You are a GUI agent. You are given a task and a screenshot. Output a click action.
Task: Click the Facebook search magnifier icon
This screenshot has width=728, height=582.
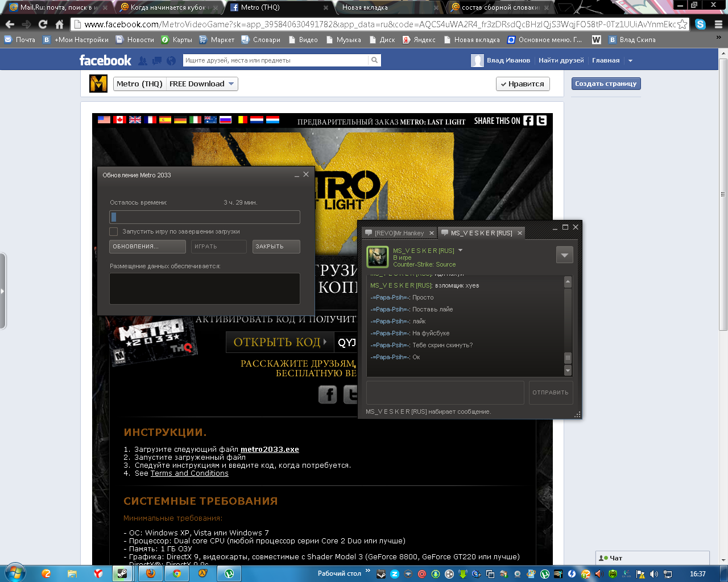click(x=374, y=60)
